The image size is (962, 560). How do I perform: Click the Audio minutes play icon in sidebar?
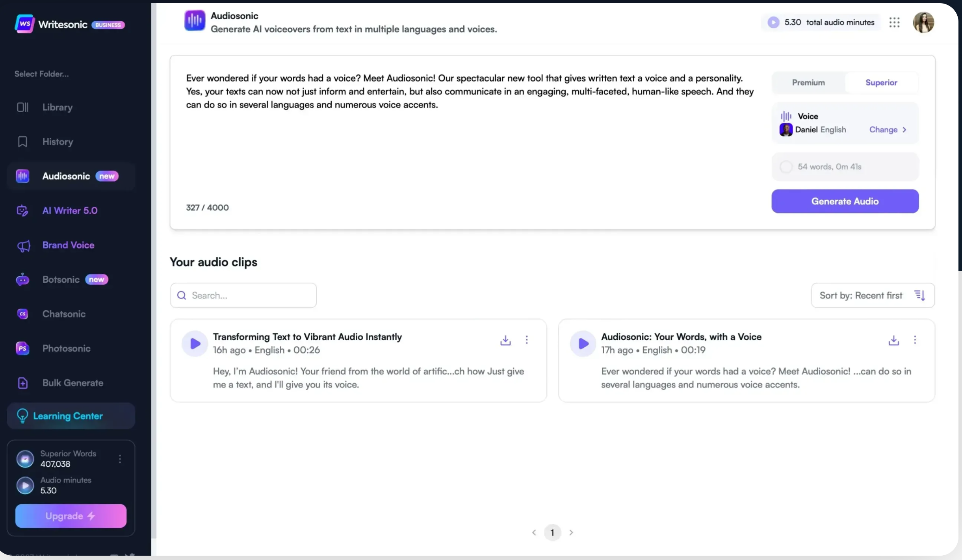click(25, 486)
